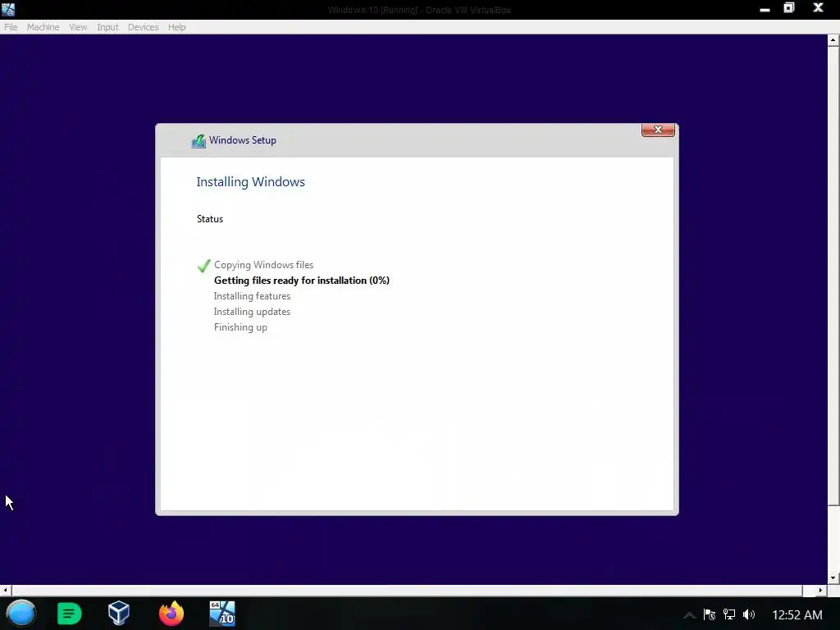Select the Installing features step text
840x630 pixels.
tap(252, 295)
